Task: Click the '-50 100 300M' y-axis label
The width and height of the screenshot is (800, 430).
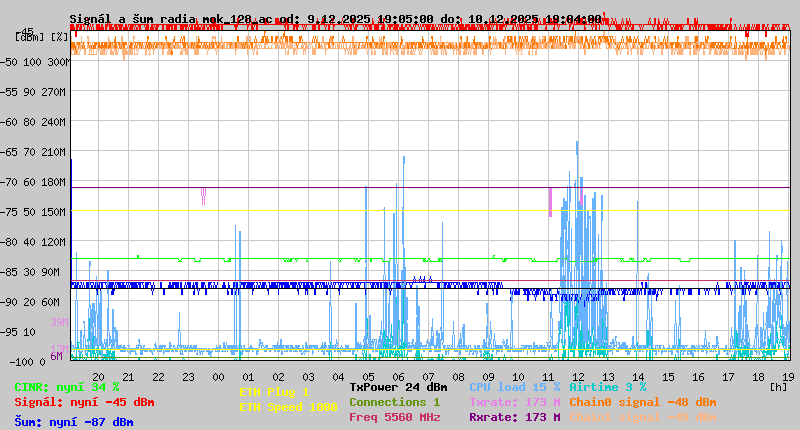Action: (34, 62)
